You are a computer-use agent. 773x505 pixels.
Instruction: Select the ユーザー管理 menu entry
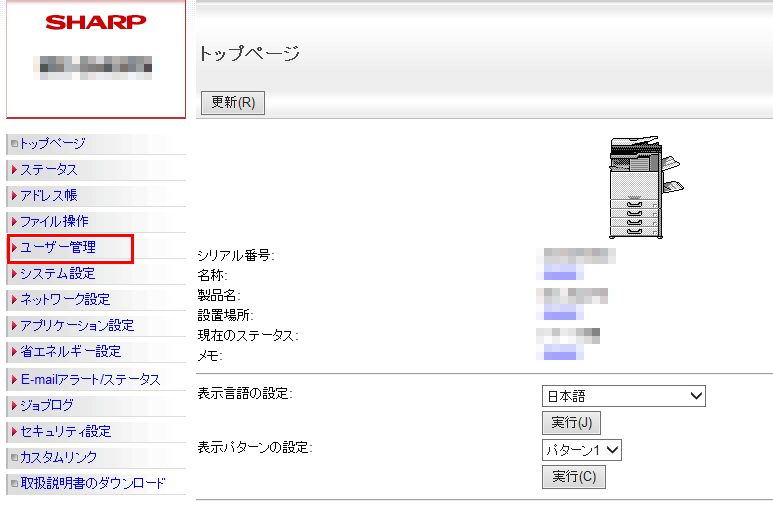pos(58,248)
